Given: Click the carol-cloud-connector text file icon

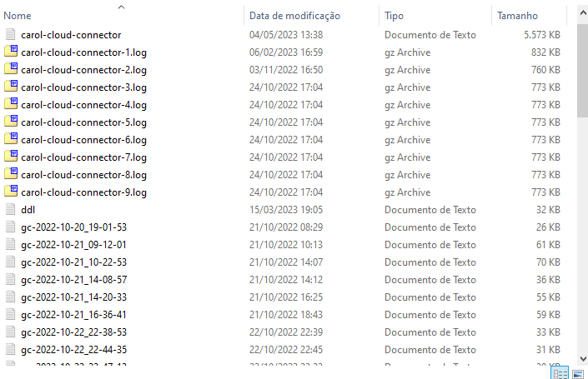Looking at the screenshot, I should (11, 35).
